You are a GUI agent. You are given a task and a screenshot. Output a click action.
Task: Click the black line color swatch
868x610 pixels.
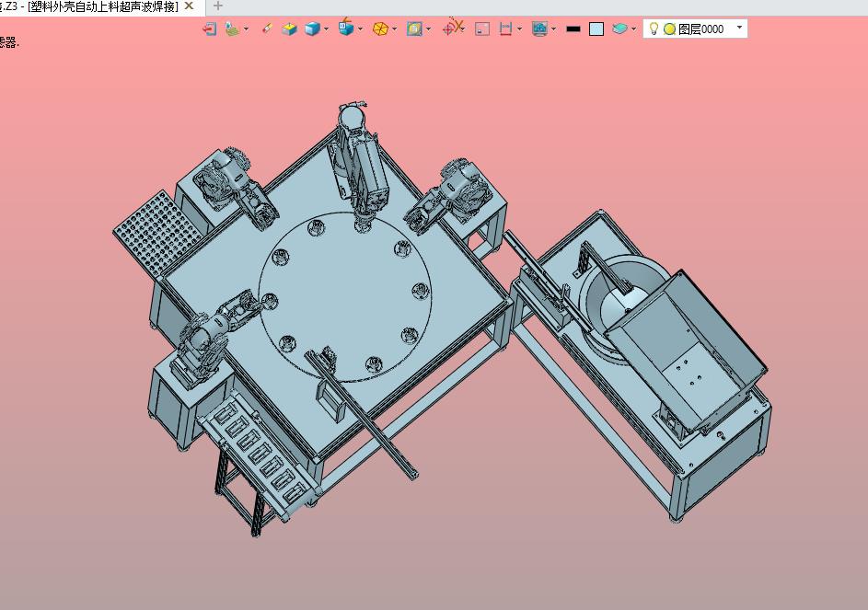pos(573,29)
